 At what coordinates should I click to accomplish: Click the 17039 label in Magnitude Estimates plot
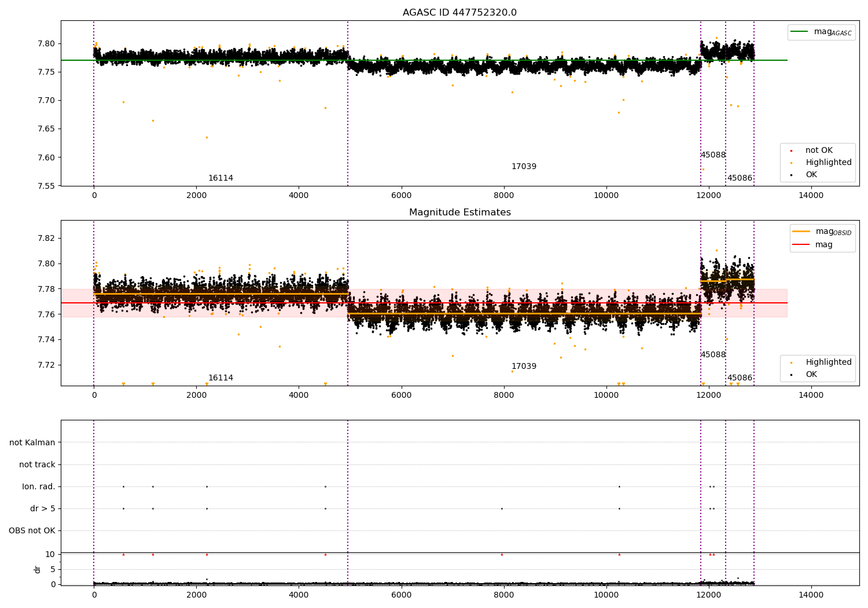click(x=524, y=367)
